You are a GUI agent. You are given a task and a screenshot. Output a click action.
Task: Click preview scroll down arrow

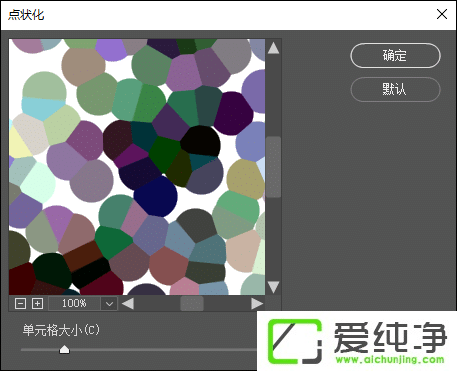[273, 287]
